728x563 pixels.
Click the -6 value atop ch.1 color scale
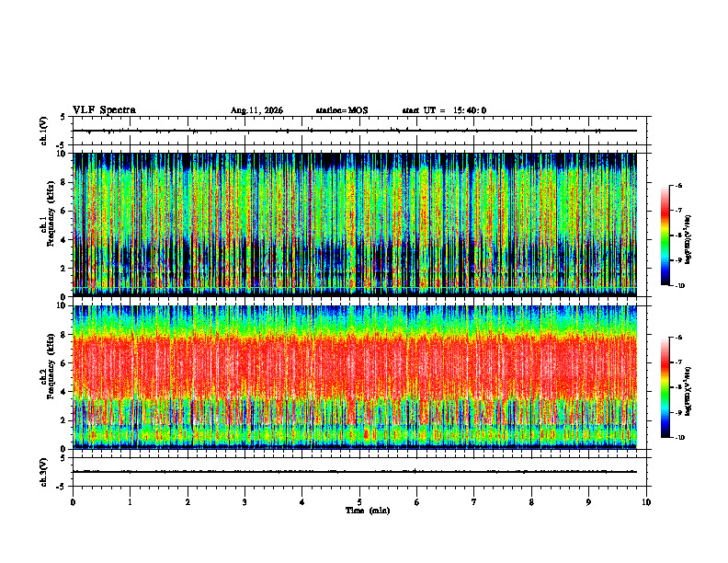pos(679,185)
